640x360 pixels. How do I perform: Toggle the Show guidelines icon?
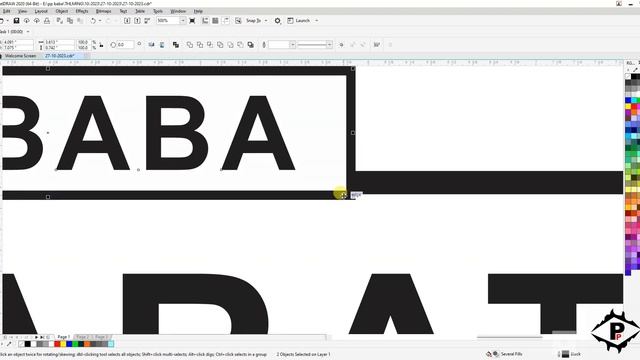click(x=225, y=20)
